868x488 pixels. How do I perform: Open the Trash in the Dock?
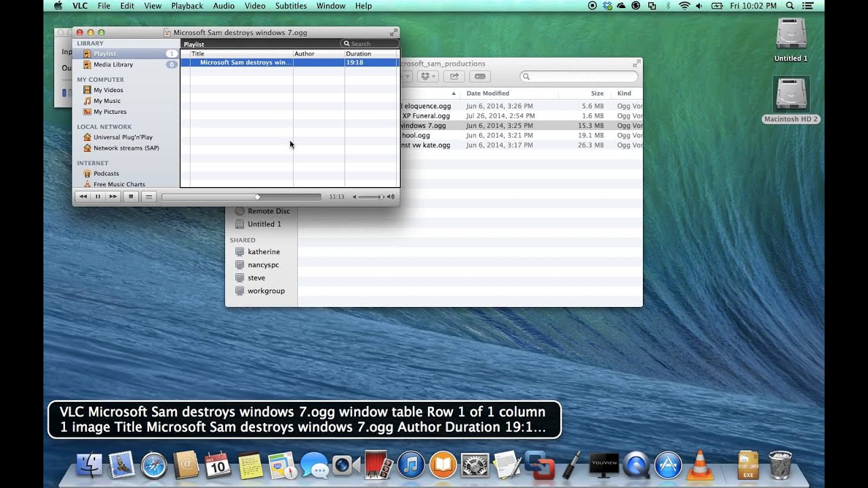click(781, 465)
